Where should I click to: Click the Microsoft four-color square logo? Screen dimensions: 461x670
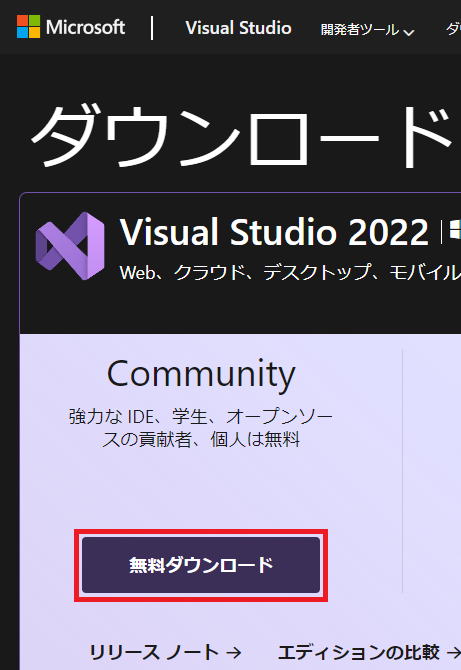(28, 26)
